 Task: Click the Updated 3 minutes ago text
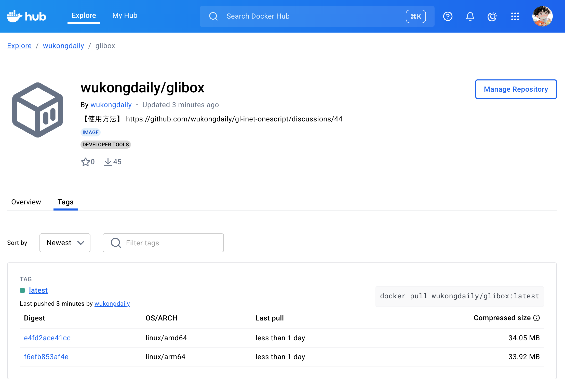[x=181, y=105]
